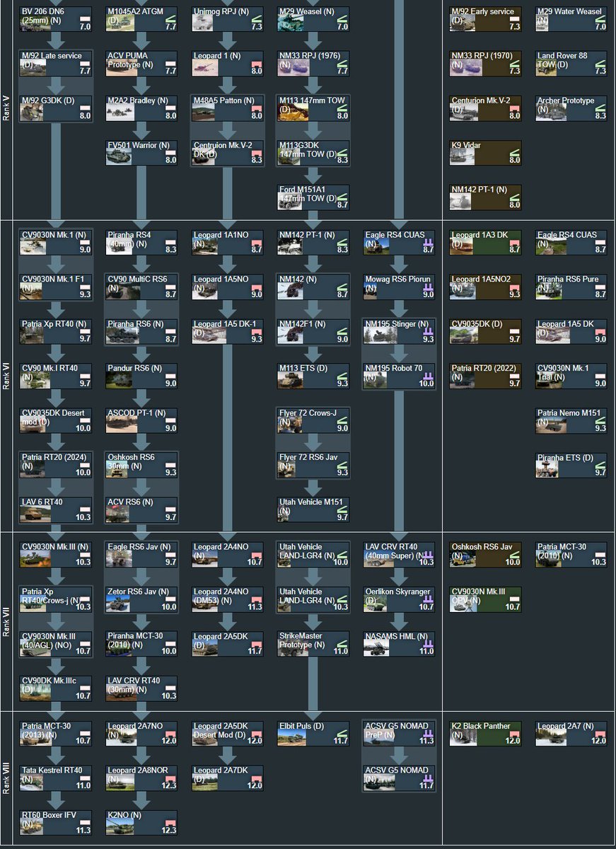The image size is (616, 849).
Task: Click the ACV RS6 (N) card
Action: 141,509
